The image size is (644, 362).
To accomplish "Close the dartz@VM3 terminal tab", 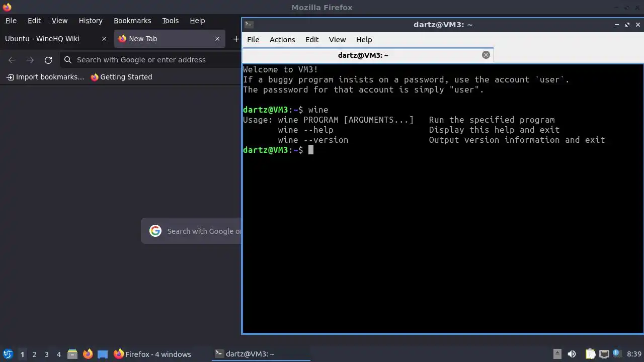I will coord(486,55).
